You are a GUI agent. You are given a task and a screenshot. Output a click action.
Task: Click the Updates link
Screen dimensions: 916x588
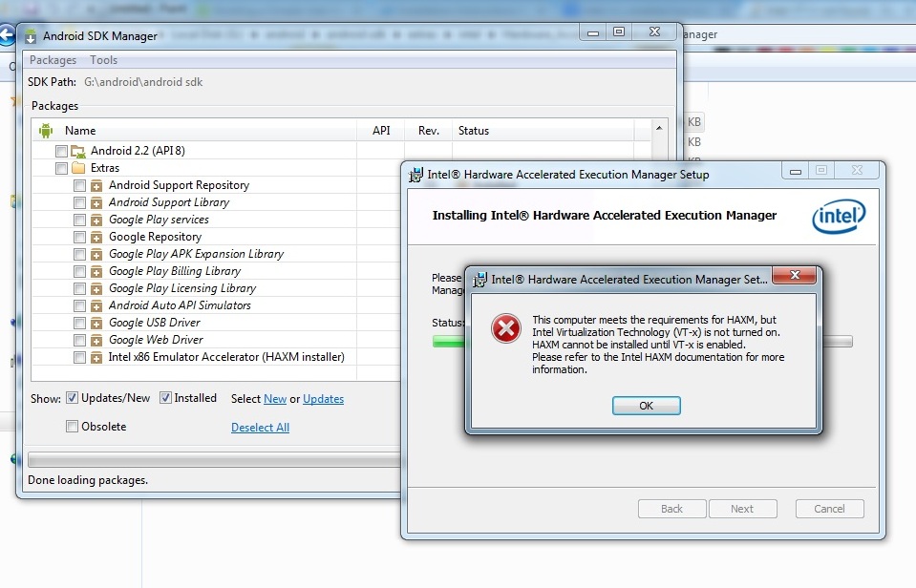point(323,399)
